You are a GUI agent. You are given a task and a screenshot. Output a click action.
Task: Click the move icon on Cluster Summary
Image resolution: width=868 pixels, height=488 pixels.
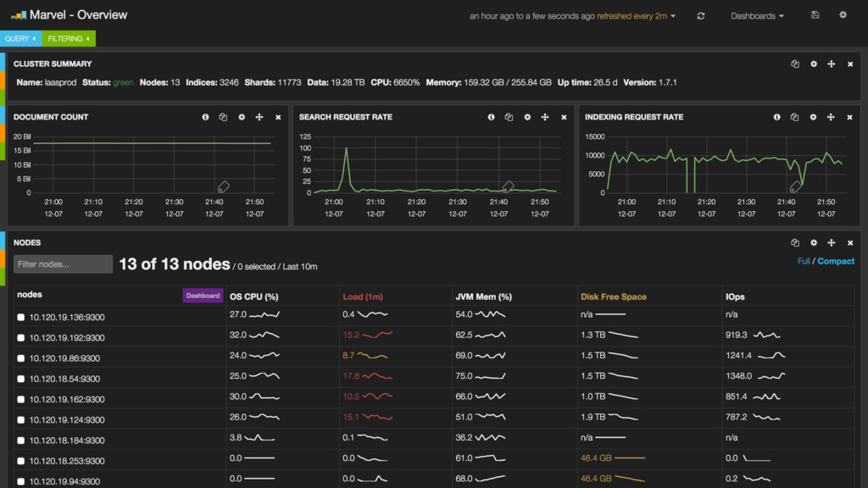(832, 64)
